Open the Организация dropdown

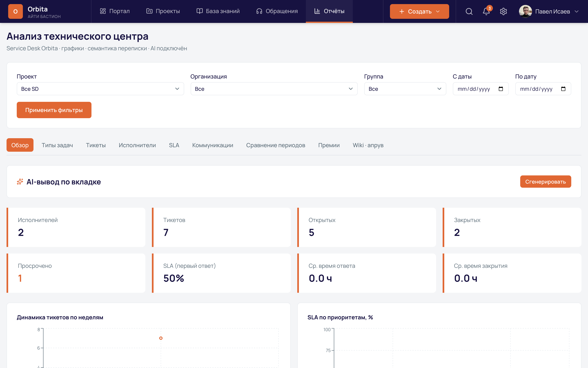click(x=274, y=89)
